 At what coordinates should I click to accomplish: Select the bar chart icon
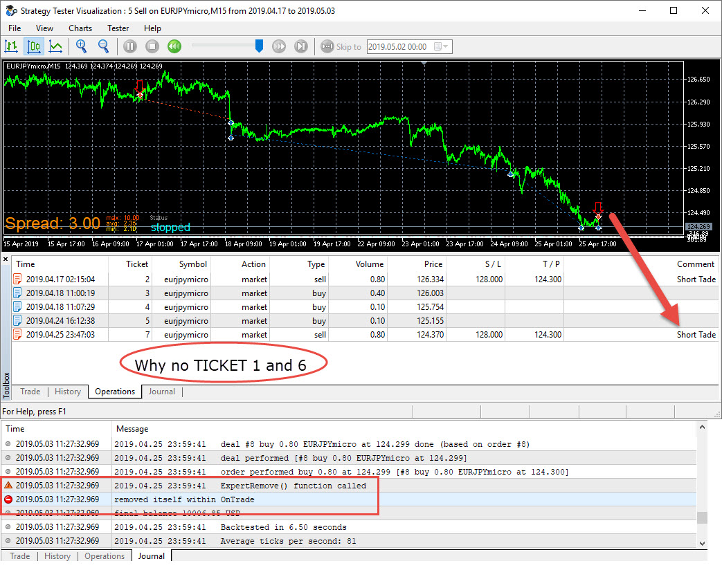tap(11, 46)
